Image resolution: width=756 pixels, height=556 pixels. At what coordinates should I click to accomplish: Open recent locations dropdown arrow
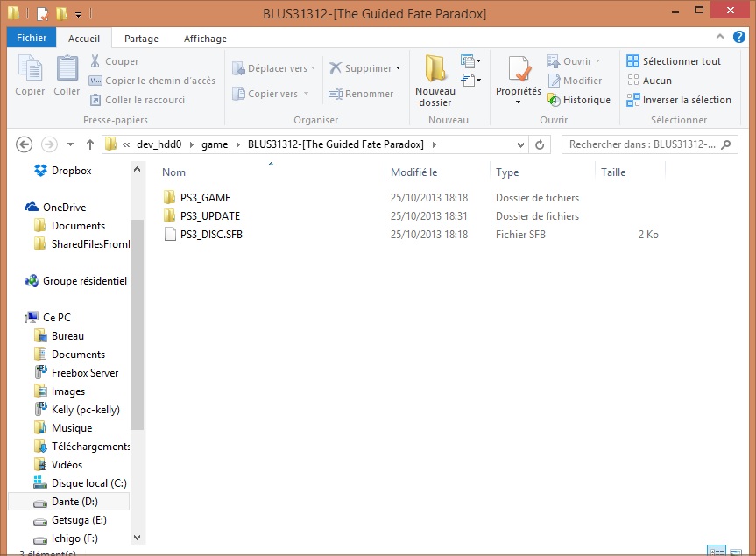(70, 144)
